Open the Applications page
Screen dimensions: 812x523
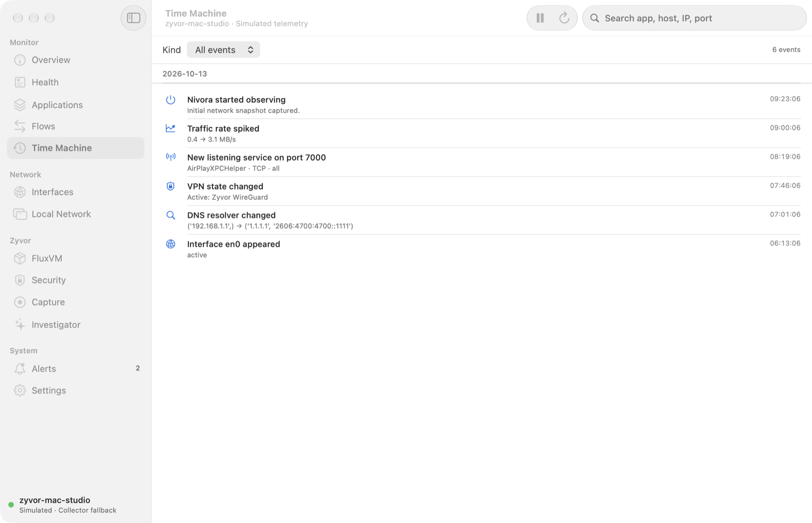coord(76,105)
